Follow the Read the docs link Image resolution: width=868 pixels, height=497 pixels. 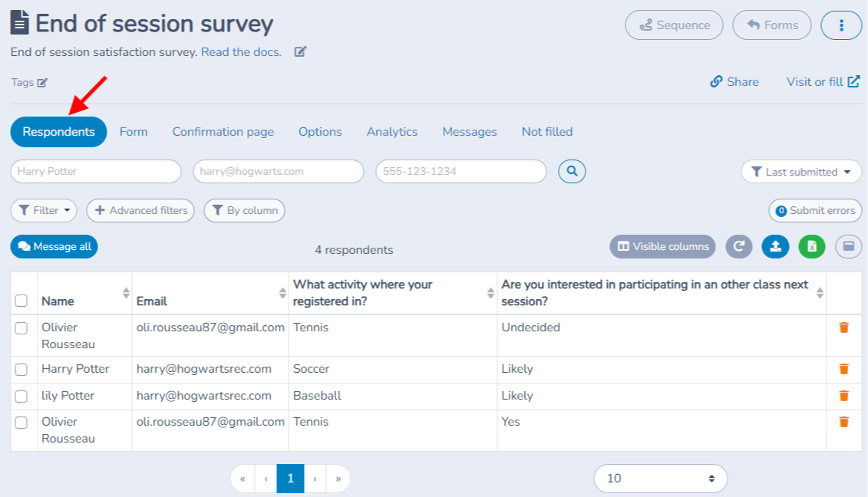click(241, 52)
